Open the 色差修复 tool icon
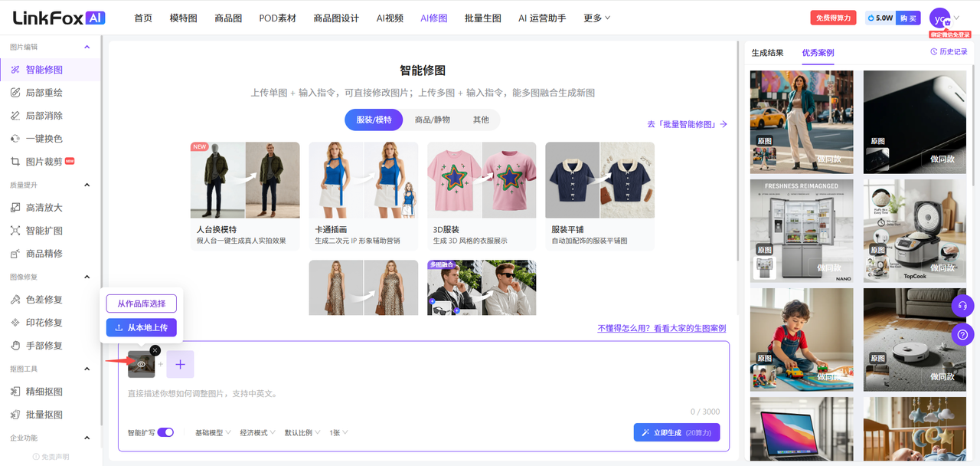The width and height of the screenshot is (980, 466). [15, 300]
